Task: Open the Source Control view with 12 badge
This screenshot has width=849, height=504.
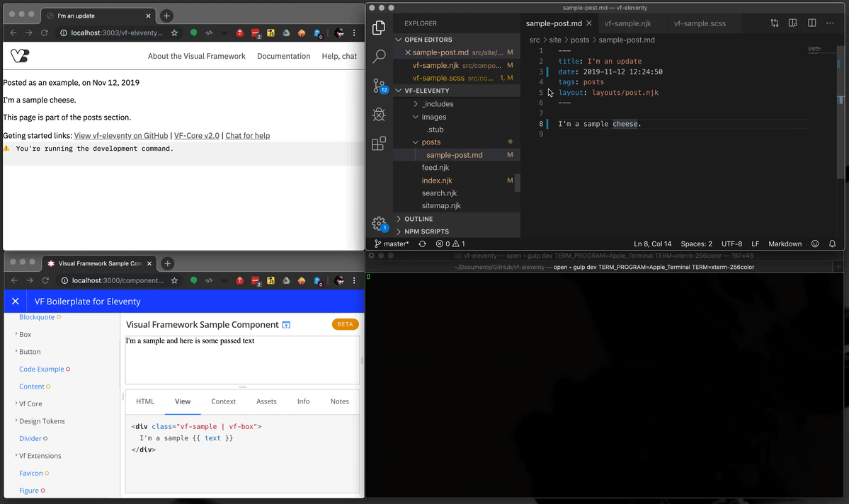Action: click(x=379, y=85)
